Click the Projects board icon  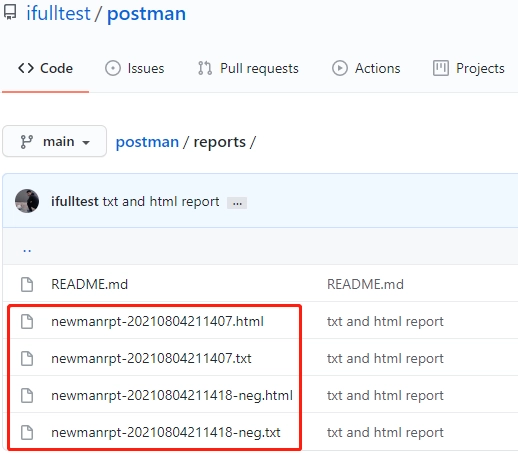441,68
